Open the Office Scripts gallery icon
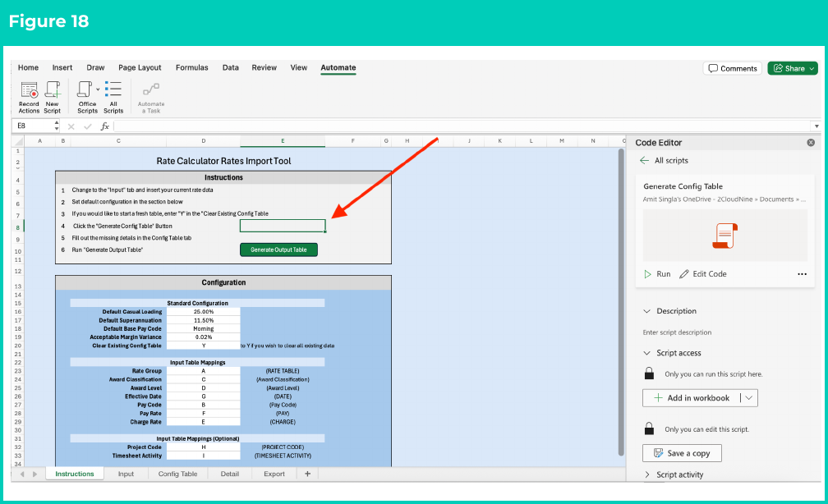 tap(85, 89)
